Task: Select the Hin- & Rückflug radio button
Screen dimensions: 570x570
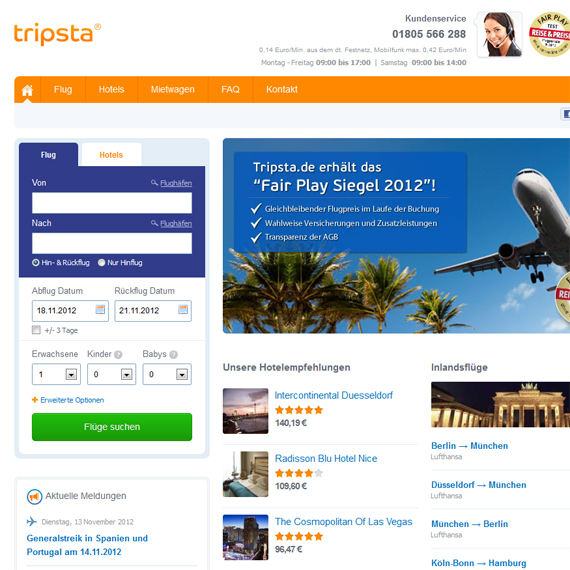Action: (36, 262)
